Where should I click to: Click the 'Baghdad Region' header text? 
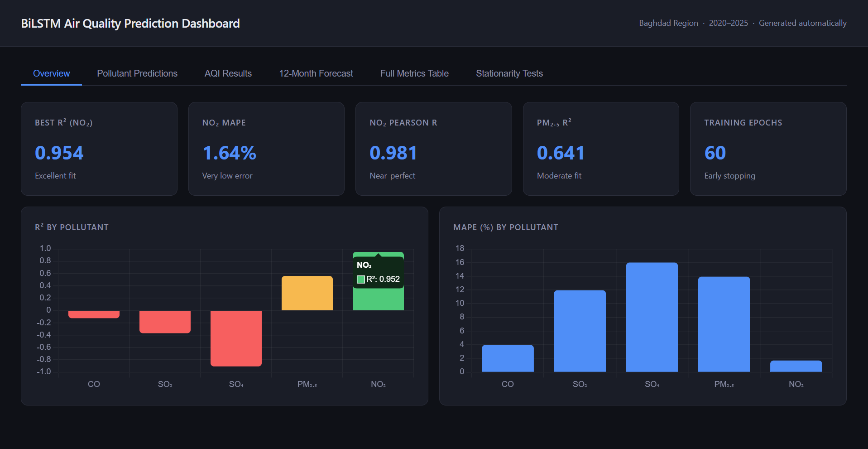(x=668, y=23)
